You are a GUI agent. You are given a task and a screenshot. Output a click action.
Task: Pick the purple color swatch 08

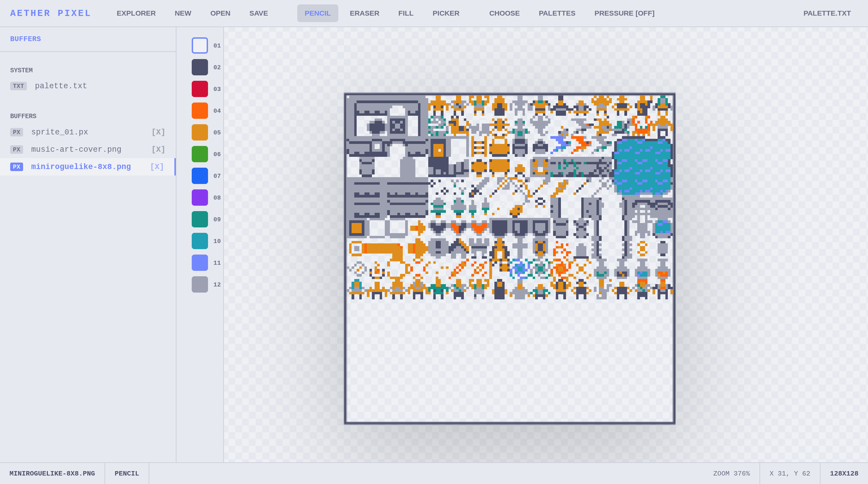(x=200, y=198)
